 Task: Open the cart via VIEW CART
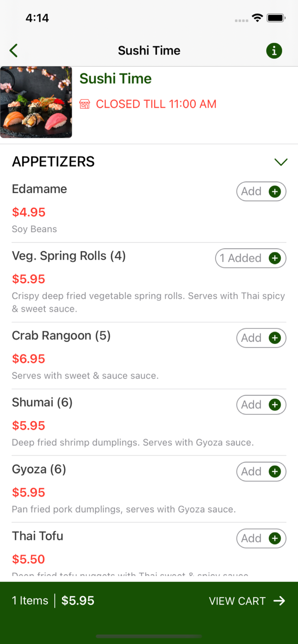[x=237, y=601]
